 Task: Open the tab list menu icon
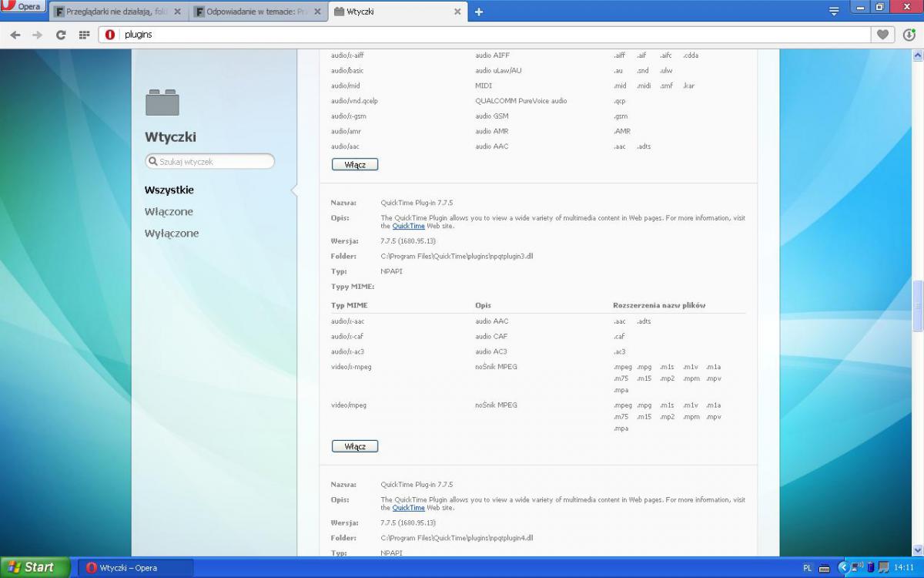(x=834, y=11)
